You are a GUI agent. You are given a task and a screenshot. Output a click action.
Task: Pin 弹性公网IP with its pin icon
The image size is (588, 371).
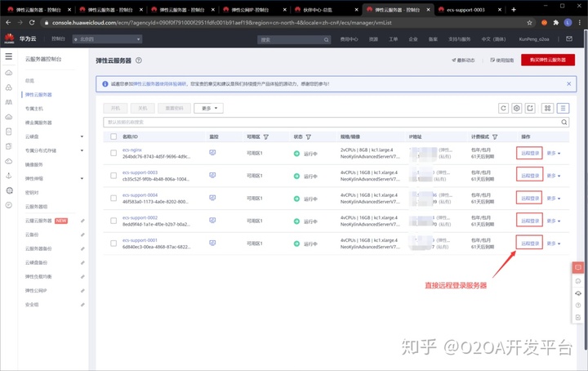click(82, 291)
